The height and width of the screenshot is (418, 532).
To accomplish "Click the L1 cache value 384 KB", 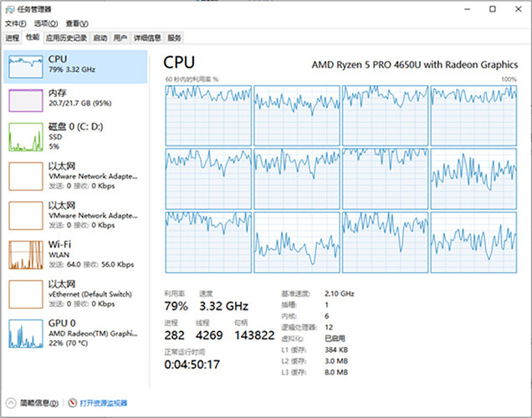I will coord(336,349).
